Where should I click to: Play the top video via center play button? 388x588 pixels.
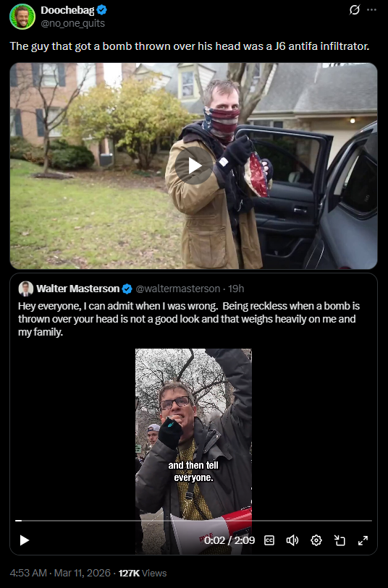pos(193,166)
